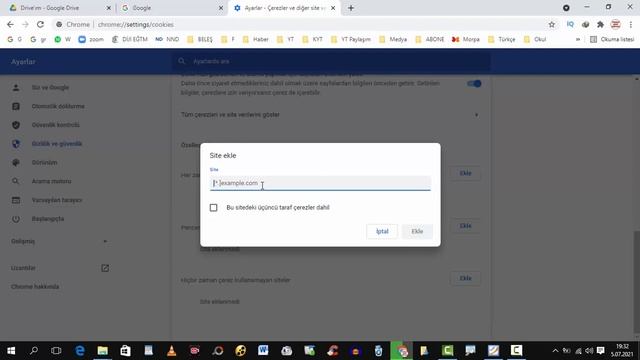The image size is (640, 360).
Task: Expand the BELEŞ bookmark folder
Action: point(200,39)
